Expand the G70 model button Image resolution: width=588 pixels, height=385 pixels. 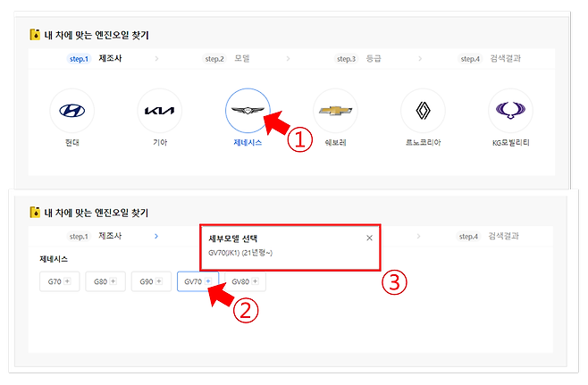click(60, 281)
